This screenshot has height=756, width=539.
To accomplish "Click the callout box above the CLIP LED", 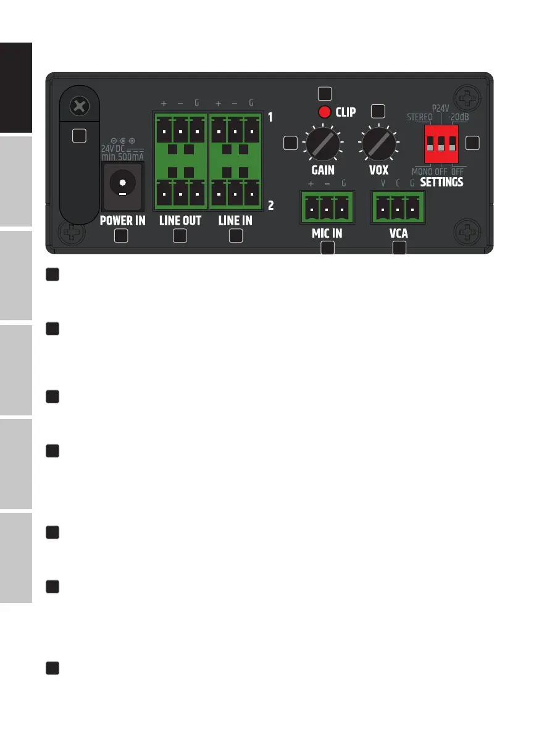I will 324,94.
